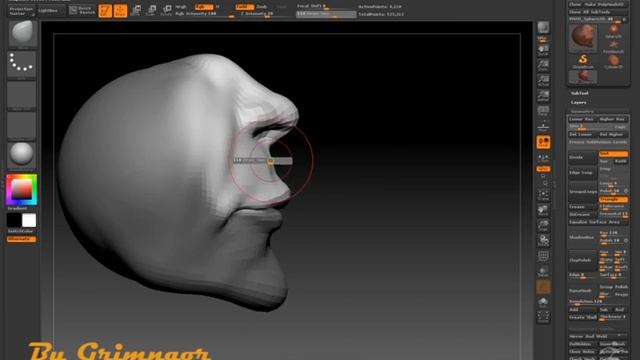Open the Projection Master button
This screenshot has height=360, width=640.
[x=21, y=11]
